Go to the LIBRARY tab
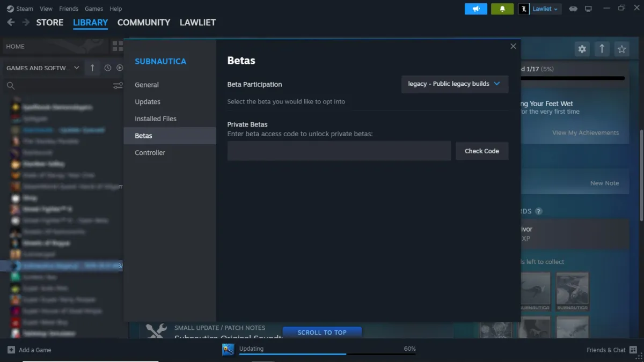The width and height of the screenshot is (644, 362). (90, 23)
